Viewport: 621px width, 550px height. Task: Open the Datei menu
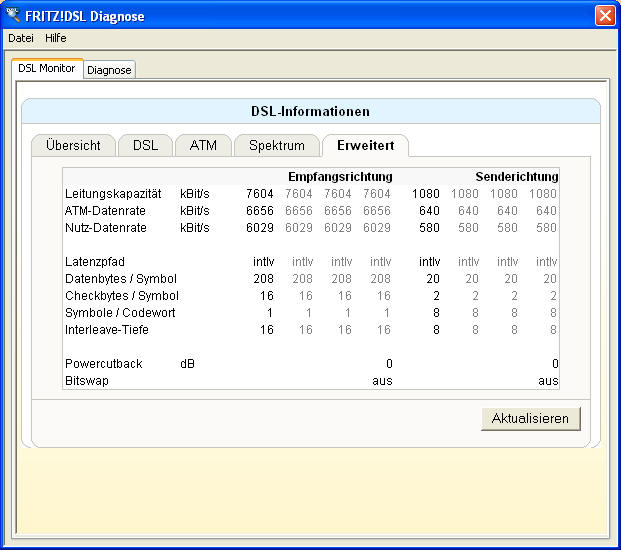pyautogui.click(x=21, y=38)
